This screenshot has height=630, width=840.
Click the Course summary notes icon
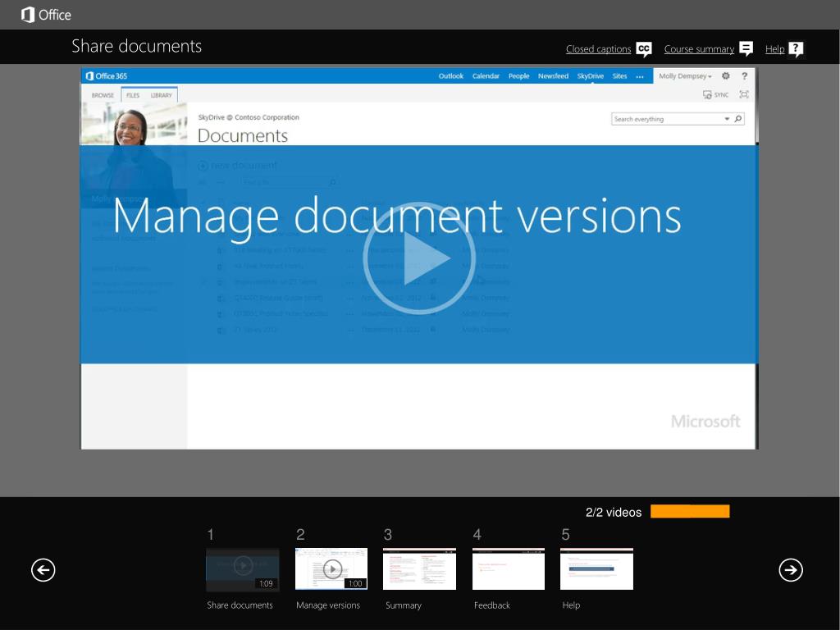click(746, 49)
